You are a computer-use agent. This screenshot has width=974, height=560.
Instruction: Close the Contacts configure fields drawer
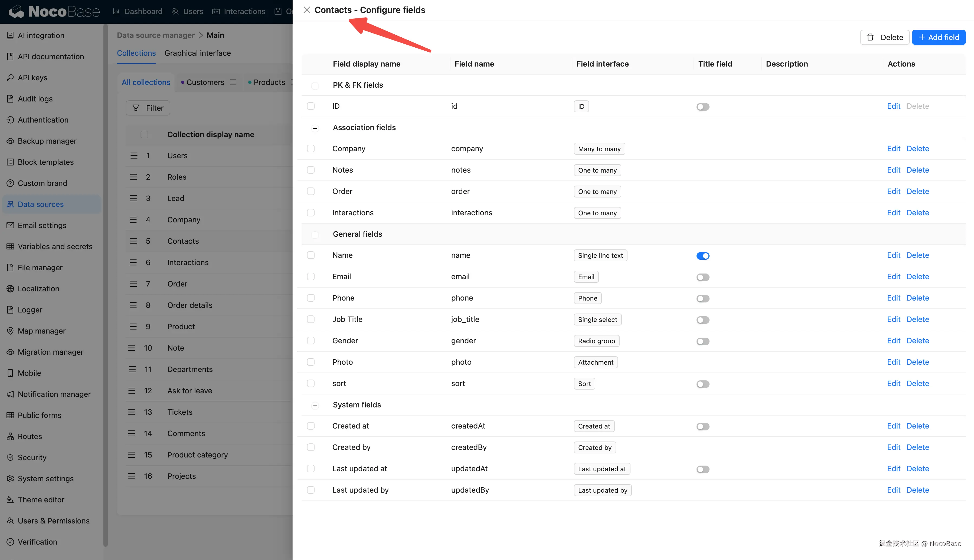307,10
